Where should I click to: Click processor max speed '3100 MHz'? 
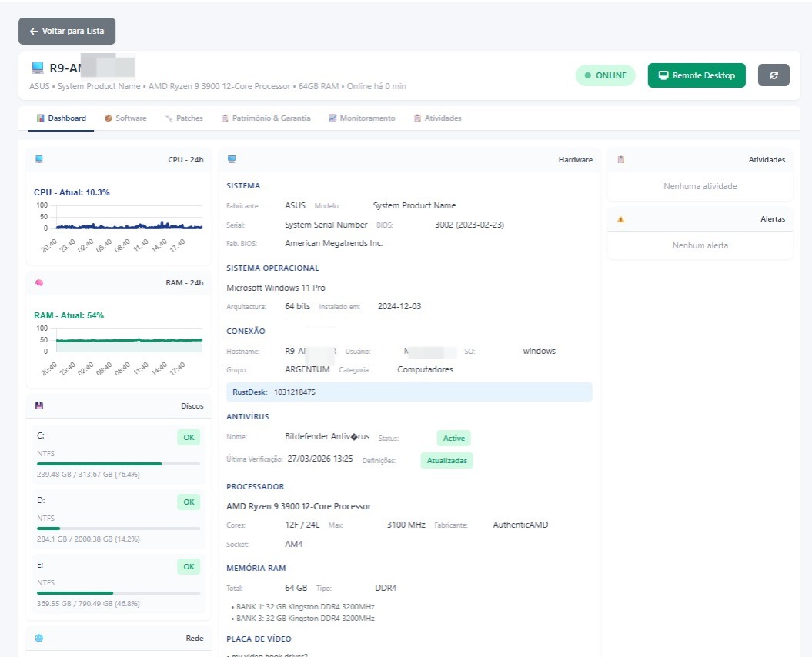[x=406, y=525]
